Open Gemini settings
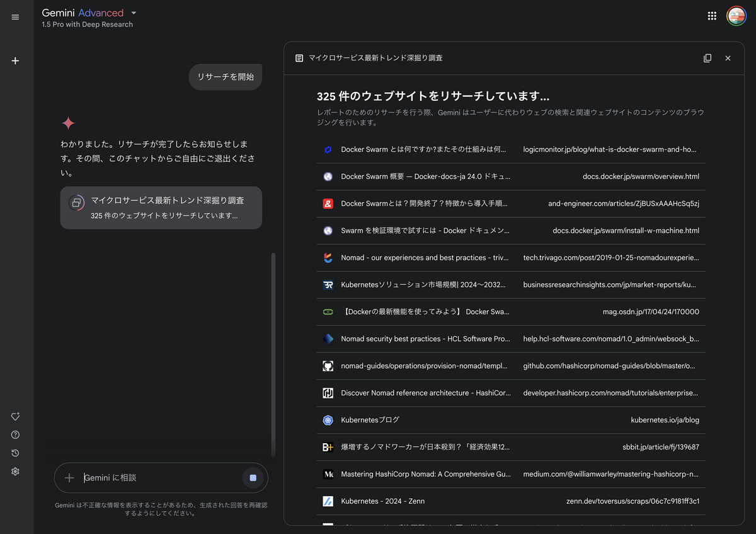Image resolution: width=756 pixels, height=534 pixels. (x=14, y=471)
